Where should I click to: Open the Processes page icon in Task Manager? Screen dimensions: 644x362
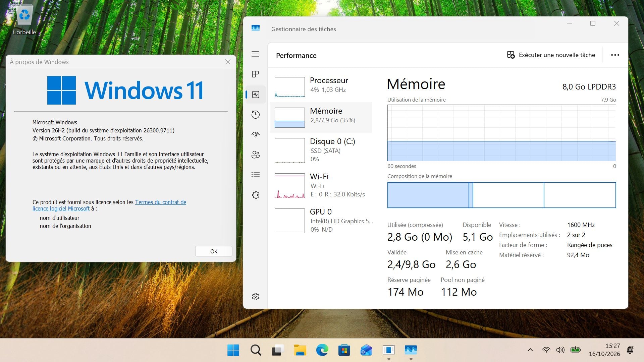(255, 74)
